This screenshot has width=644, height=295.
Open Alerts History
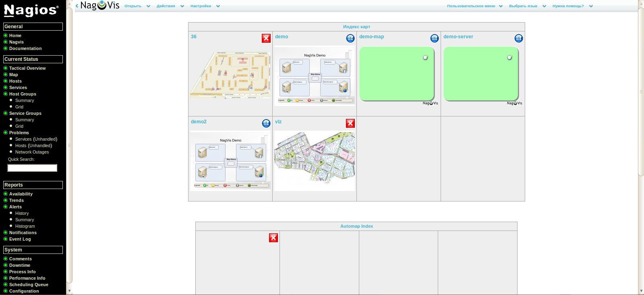tap(22, 213)
